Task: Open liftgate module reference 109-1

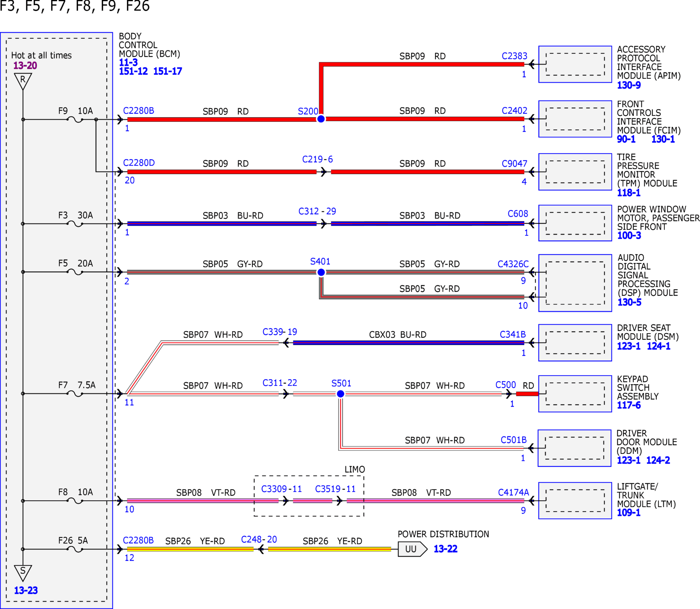Action: tap(629, 512)
